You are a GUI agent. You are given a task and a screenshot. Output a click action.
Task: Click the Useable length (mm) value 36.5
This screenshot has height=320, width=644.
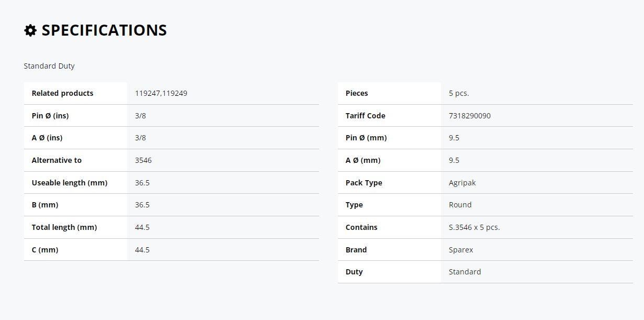[x=142, y=183]
